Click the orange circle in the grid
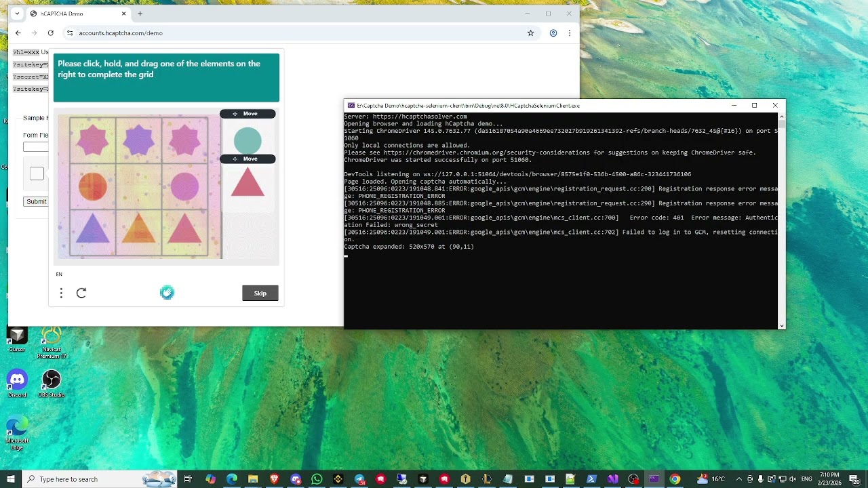Viewport: 868px width, 488px height. pos(93,186)
